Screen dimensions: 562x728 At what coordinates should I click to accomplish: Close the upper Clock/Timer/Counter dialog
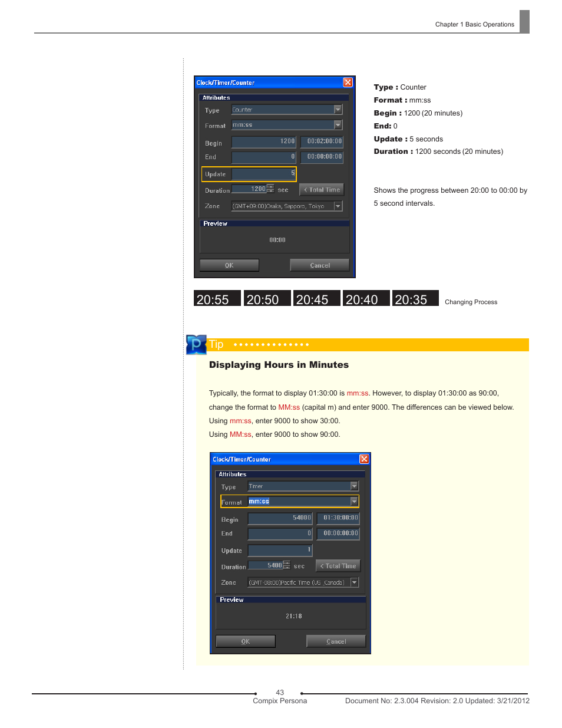pyautogui.click(x=348, y=83)
